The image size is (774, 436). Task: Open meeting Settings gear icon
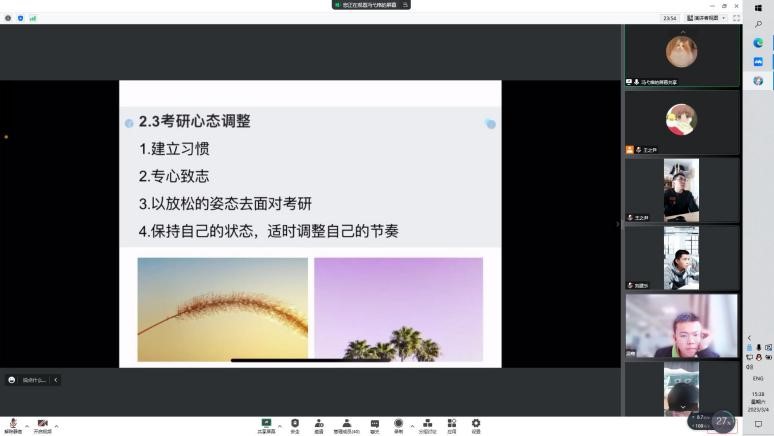coord(476,424)
